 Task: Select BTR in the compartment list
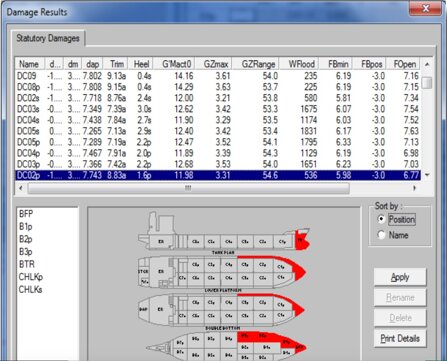point(27,264)
